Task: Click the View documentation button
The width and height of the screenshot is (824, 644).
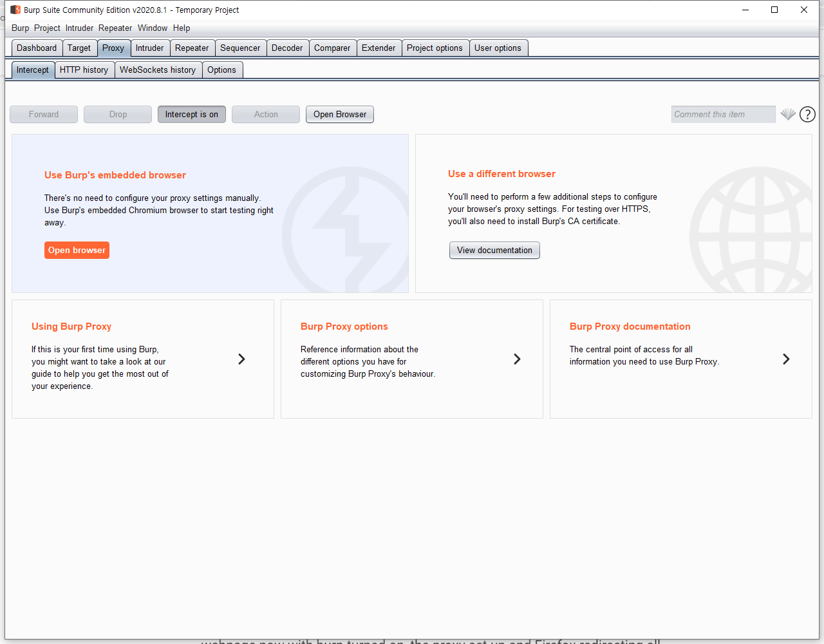Action: pos(494,250)
